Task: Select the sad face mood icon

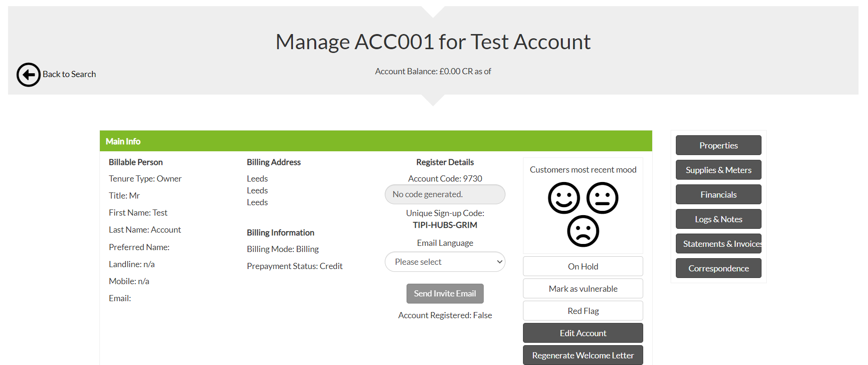Action: coord(583,231)
